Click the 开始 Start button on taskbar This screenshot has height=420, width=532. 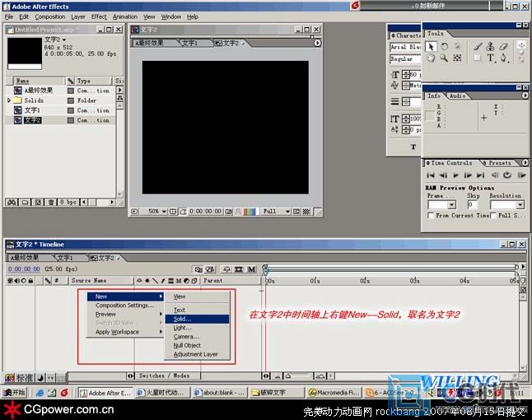point(14,393)
